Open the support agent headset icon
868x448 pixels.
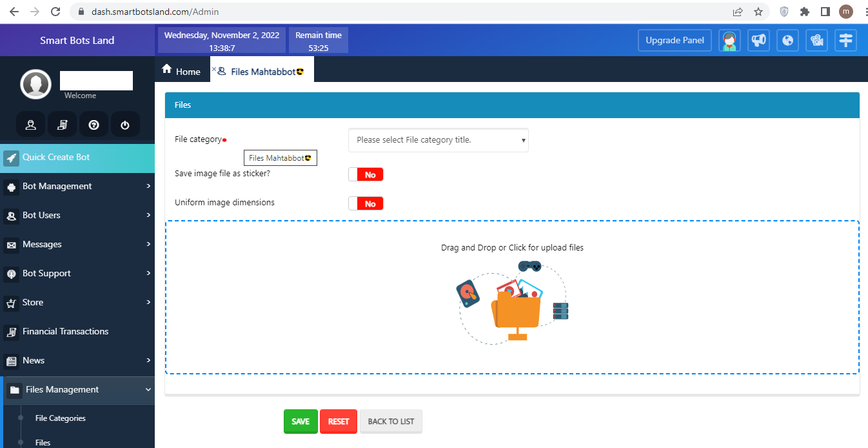[x=730, y=40]
